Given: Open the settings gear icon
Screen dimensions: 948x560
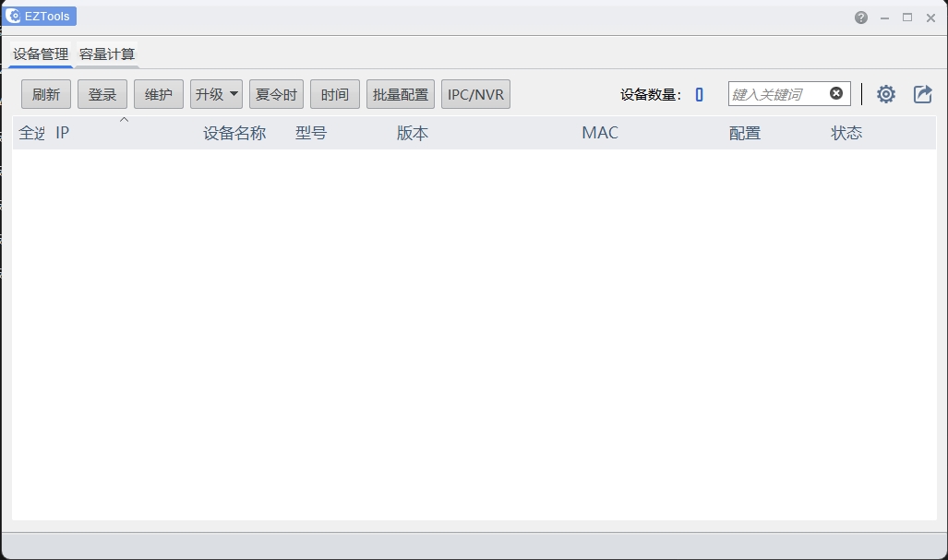Looking at the screenshot, I should (886, 93).
